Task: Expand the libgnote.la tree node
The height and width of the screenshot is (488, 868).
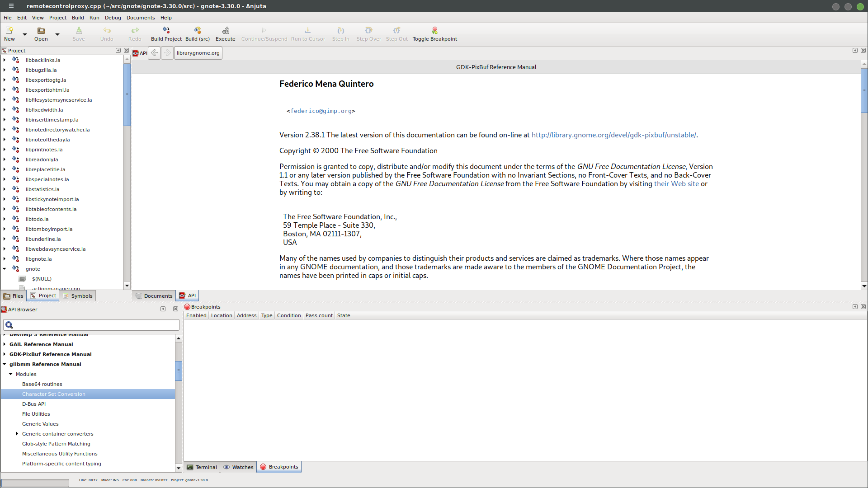Action: tap(5, 259)
